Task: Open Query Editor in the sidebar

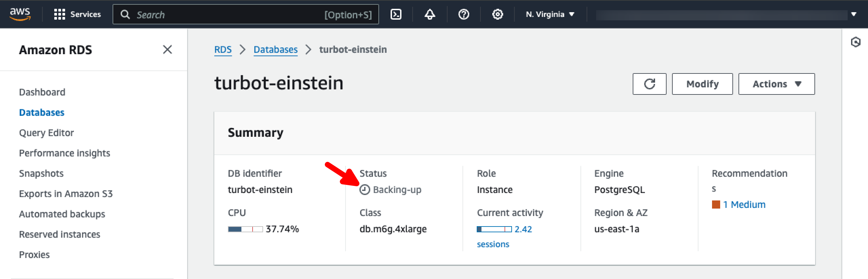Action: coord(46,133)
